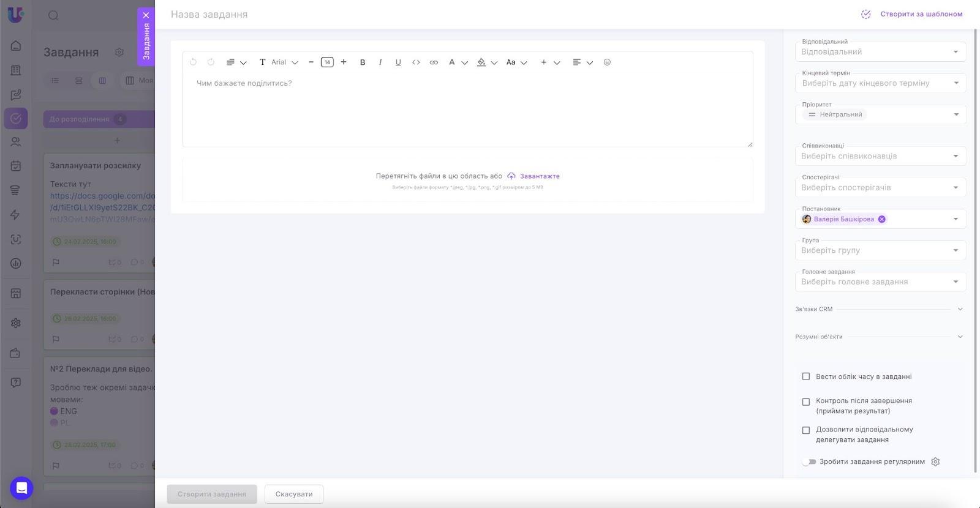The width and height of the screenshot is (980, 508).
Task: Toggle 'Зробити завдання регулярним' switch
Action: pyautogui.click(x=810, y=462)
